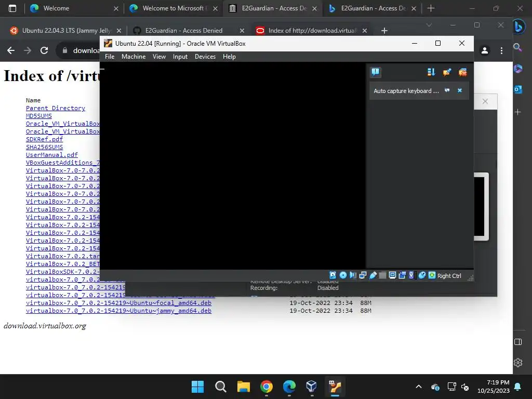
Task: Open Edge sidebar settings gear
Action: [x=518, y=362]
